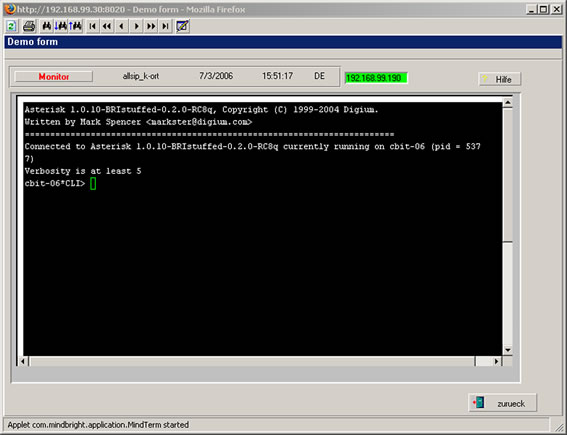Click the red Monitor button
The height and width of the screenshot is (435, 567).
(54, 77)
